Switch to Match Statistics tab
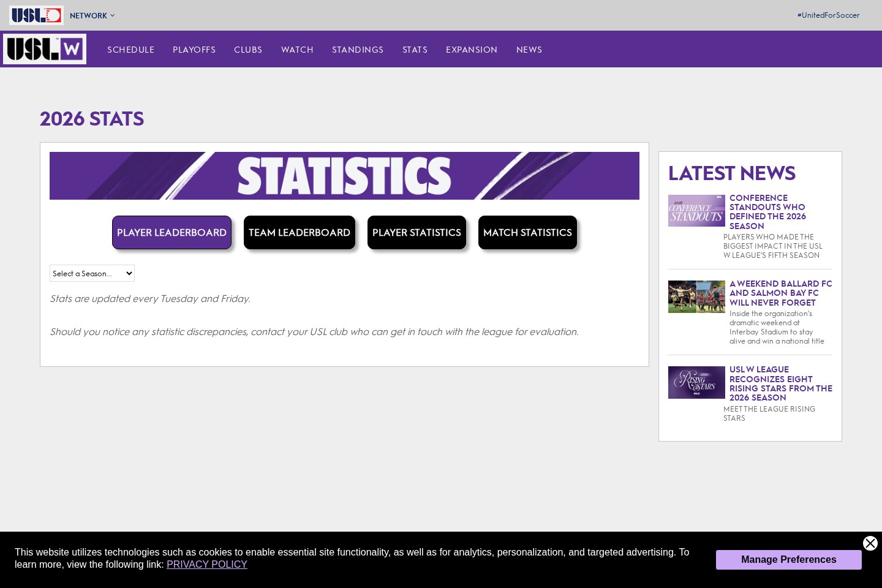The image size is (882, 588). [527, 232]
